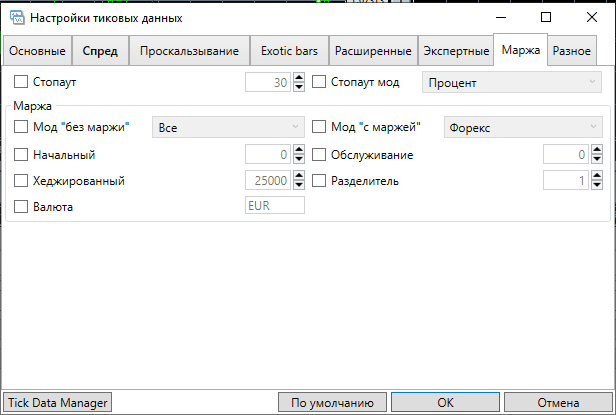616x415 pixels.
Task: Enable the Стопаут мод checkbox
Action: pyautogui.click(x=319, y=82)
